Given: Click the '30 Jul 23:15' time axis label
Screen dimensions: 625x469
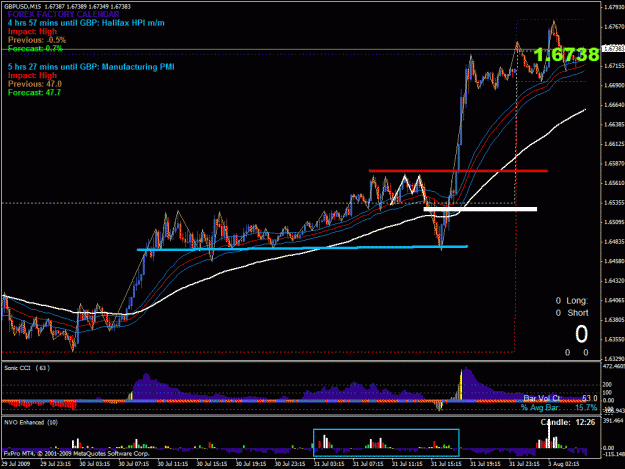Looking at the screenshot, I should tap(290, 464).
